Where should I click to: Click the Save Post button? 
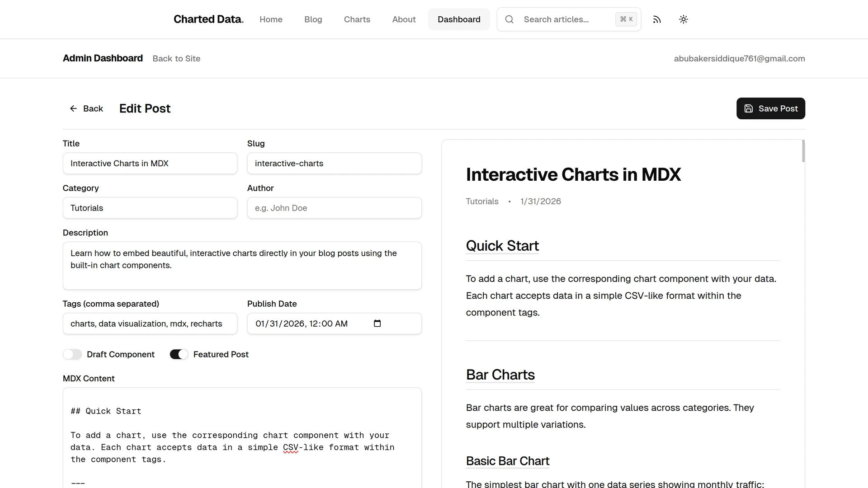pos(771,108)
